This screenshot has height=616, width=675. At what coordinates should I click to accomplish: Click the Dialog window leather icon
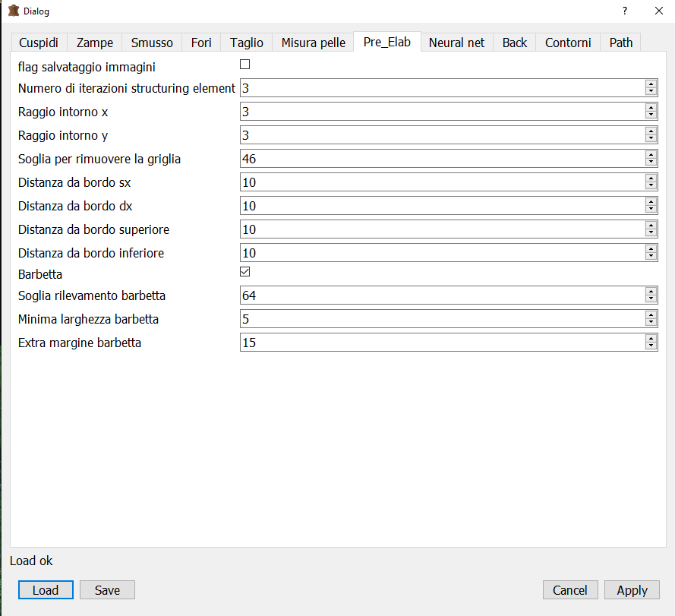coord(13,11)
